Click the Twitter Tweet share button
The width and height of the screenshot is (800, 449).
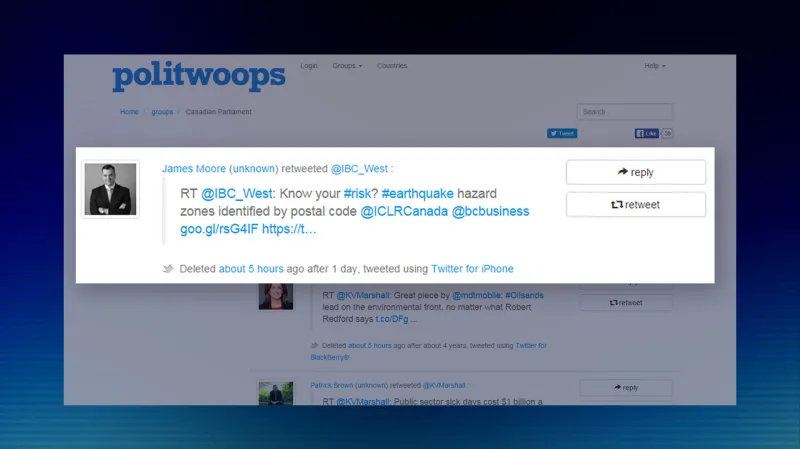click(561, 133)
